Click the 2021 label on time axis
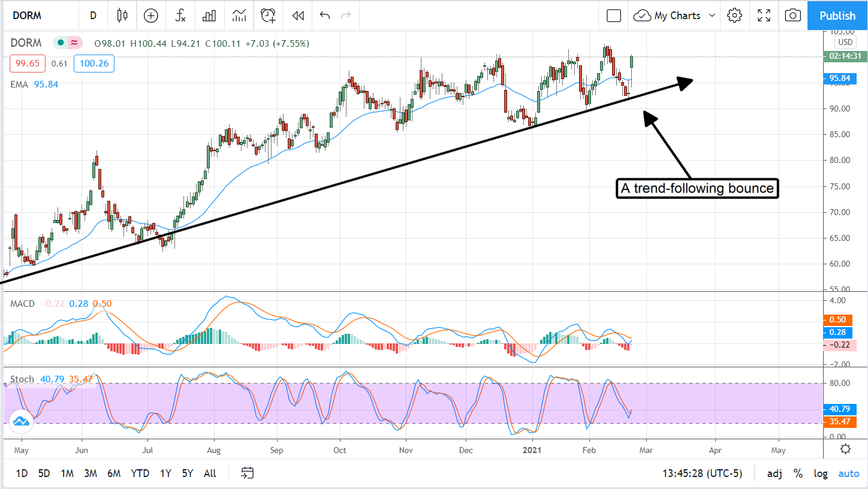 pyautogui.click(x=532, y=449)
